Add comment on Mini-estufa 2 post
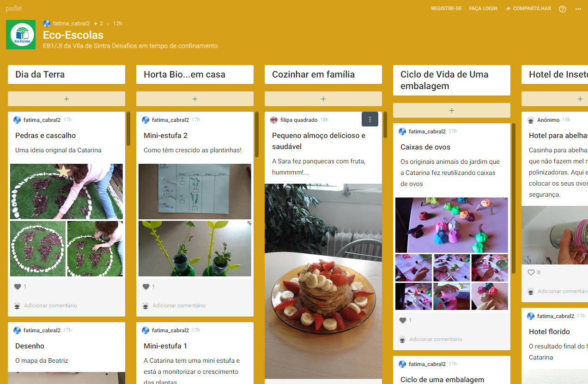The image size is (588, 384). (x=179, y=306)
